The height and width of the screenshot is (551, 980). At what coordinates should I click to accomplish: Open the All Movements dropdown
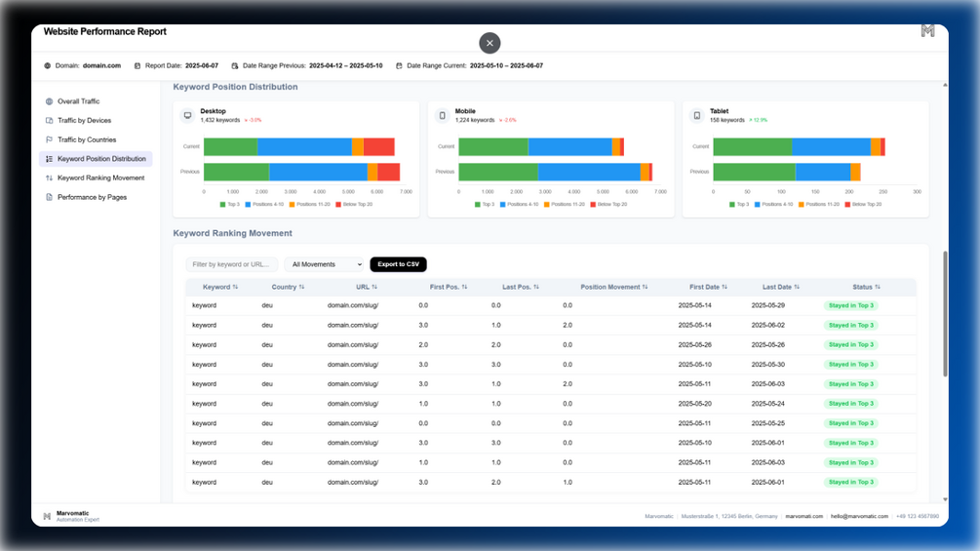(x=324, y=264)
